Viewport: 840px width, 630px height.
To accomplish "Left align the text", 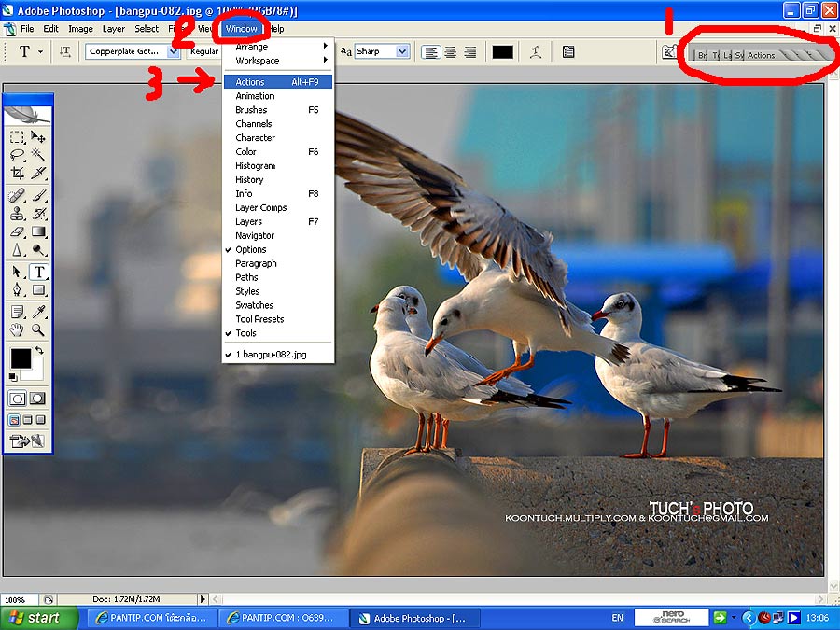I will tap(430, 52).
